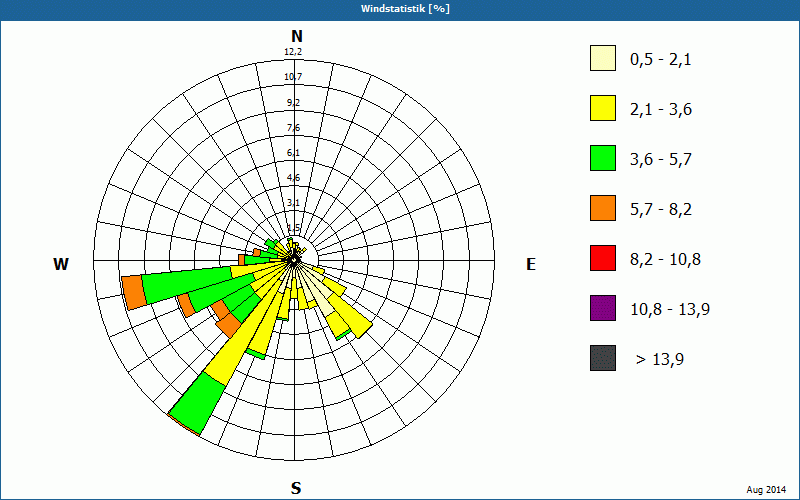800x500 pixels.
Task: Click the S compass label
Action: (x=296, y=488)
